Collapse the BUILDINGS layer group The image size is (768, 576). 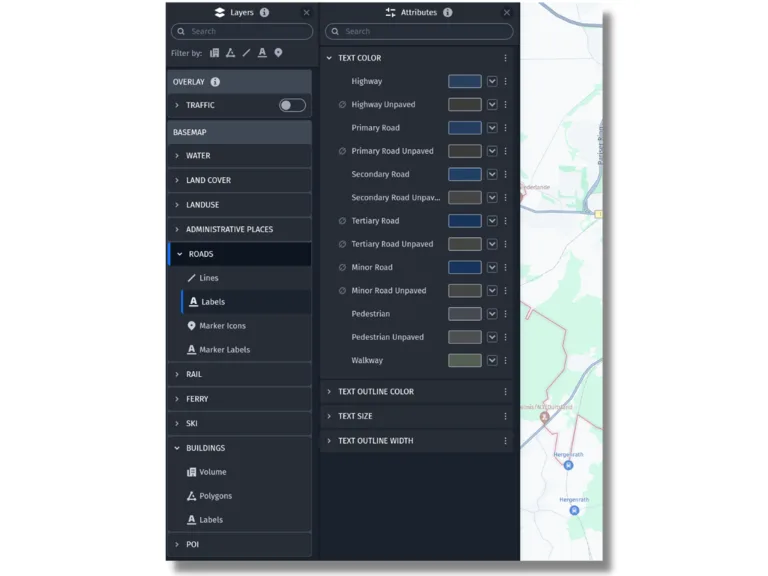pos(177,448)
